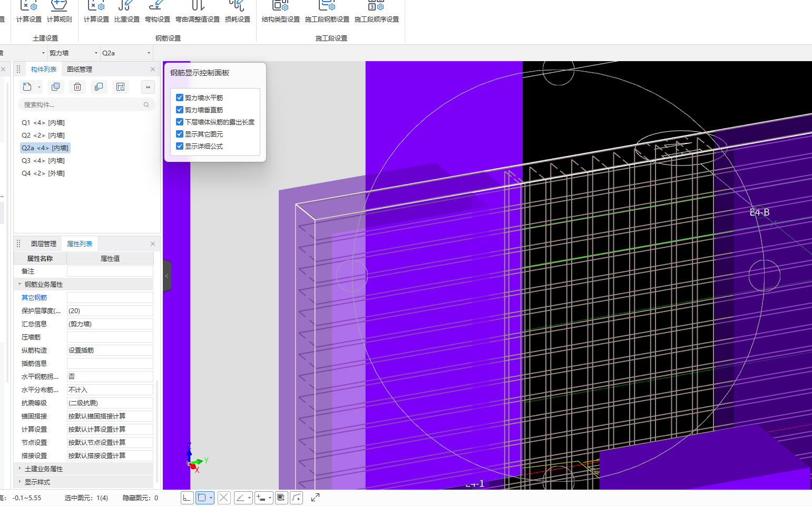Create new component in 构件列表

click(27, 87)
